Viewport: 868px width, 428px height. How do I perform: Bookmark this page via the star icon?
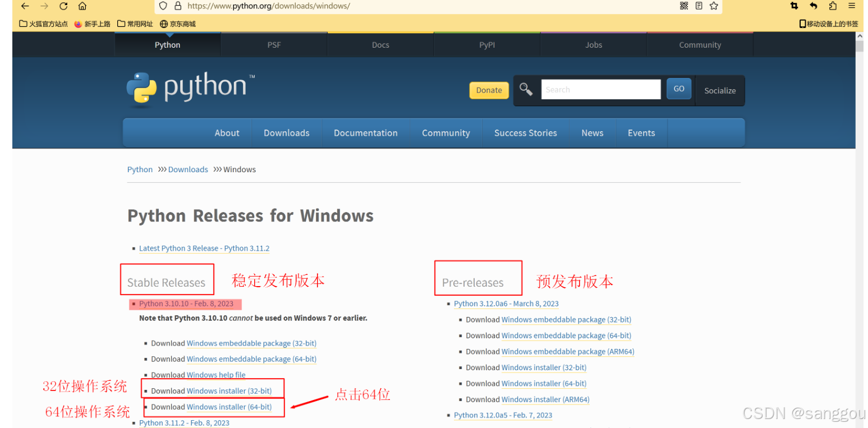tap(714, 6)
